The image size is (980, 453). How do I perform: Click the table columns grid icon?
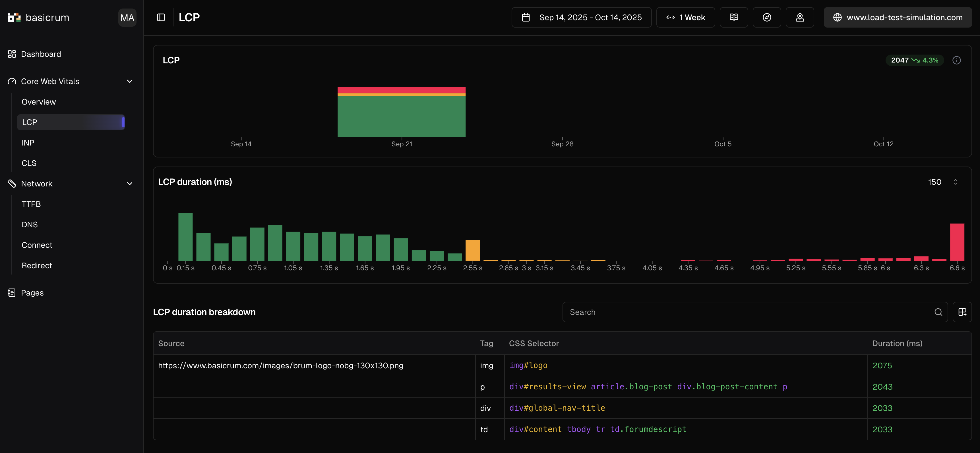click(962, 312)
